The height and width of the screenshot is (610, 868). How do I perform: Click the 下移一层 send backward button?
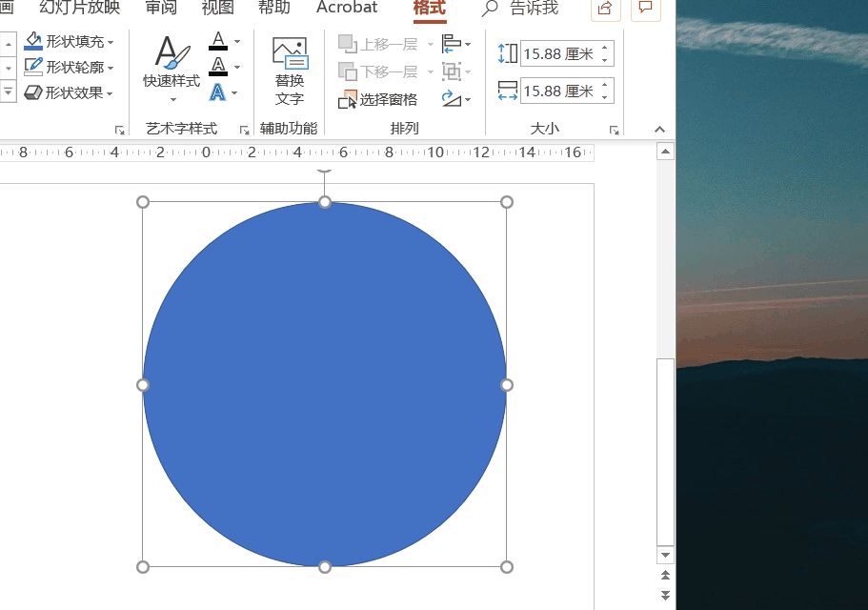(378, 71)
